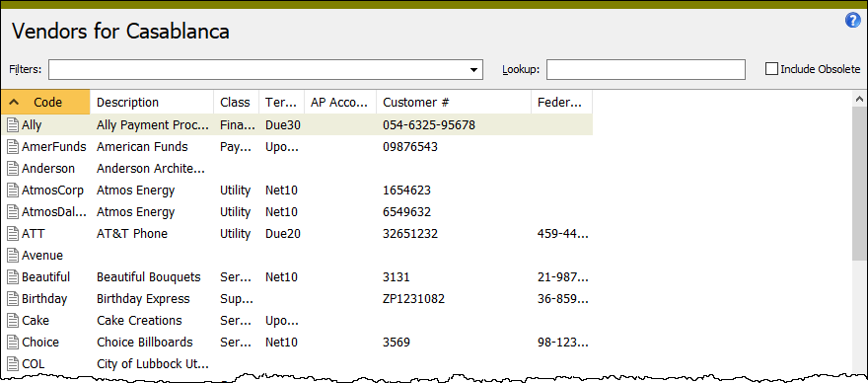Select the Beautiful vendor code
The width and height of the screenshot is (868, 383).
(46, 276)
